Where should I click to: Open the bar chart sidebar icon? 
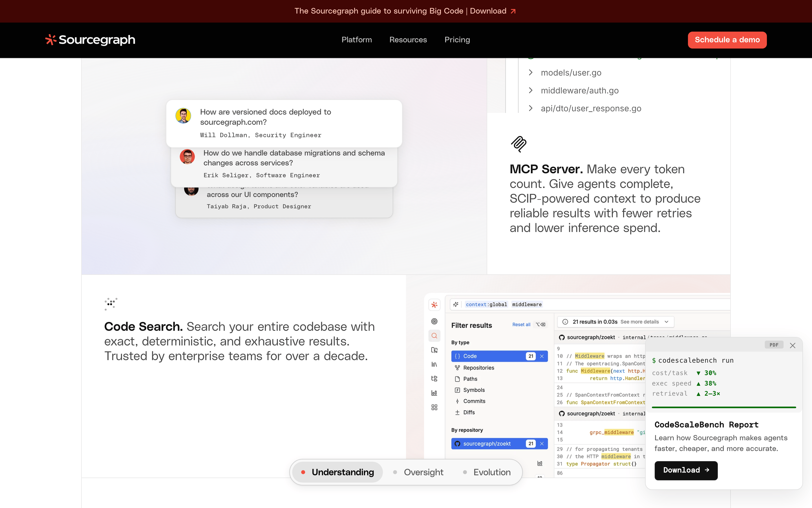(x=434, y=393)
